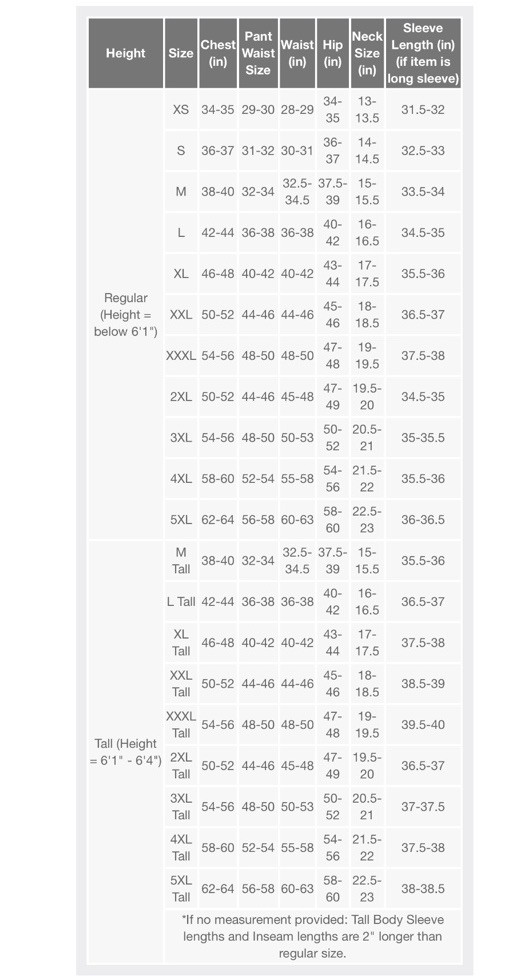Click the Hip (in) column header
This screenshot has height=978, width=522.
tap(333, 53)
